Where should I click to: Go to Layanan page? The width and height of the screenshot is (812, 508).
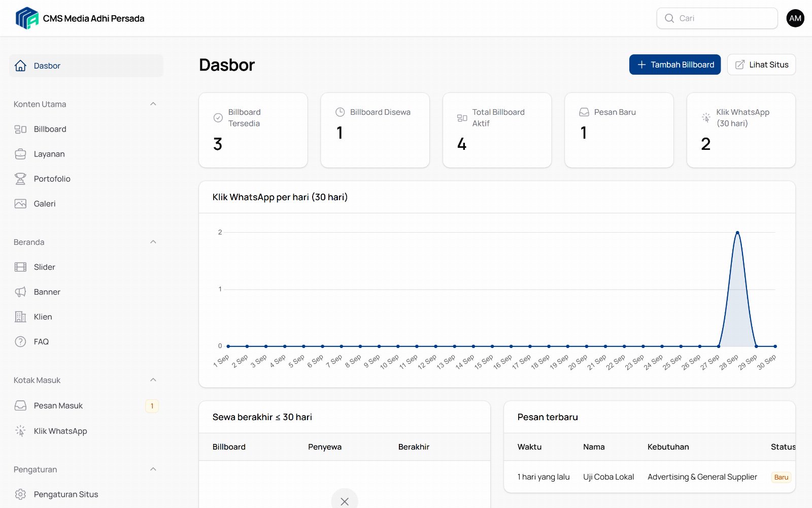[x=86, y=154]
